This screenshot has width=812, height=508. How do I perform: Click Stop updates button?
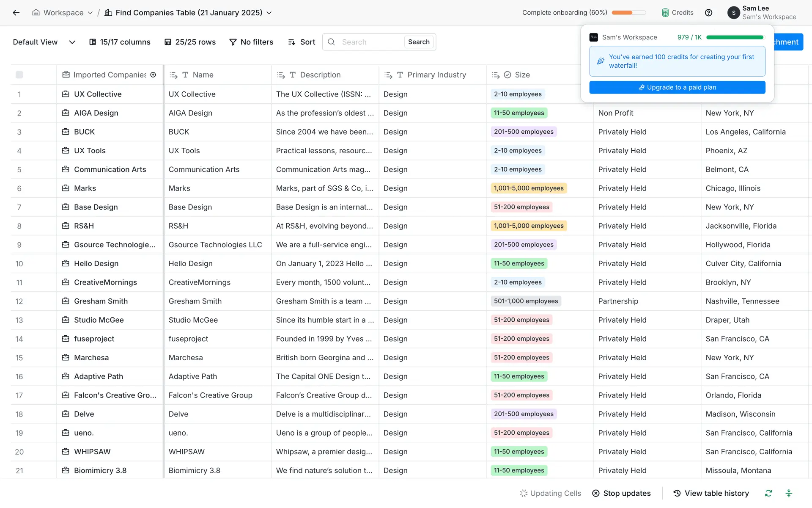(621, 493)
